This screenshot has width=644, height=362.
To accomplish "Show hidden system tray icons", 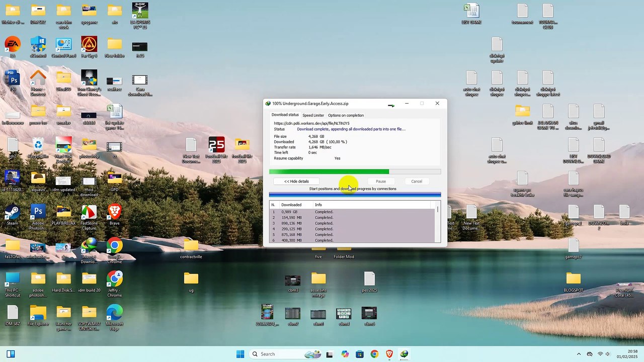I will click(x=579, y=354).
